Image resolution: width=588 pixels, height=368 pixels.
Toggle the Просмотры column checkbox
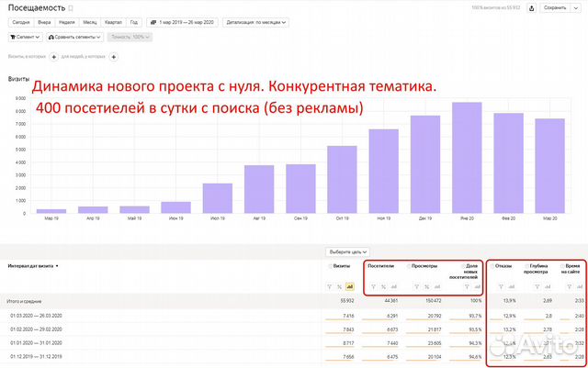pyautogui.click(x=408, y=266)
